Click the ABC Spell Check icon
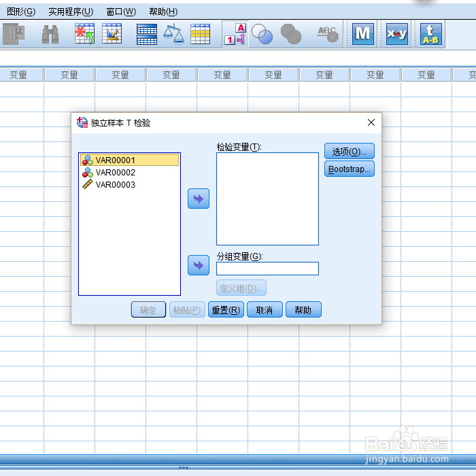This screenshot has width=476, height=476. tap(328, 34)
